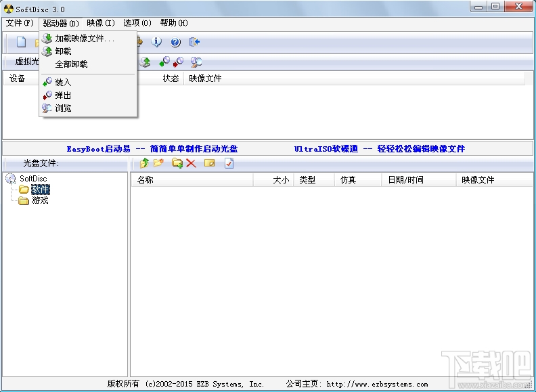Sort by 仿真 column header
This screenshot has height=392, width=536.
(358, 179)
